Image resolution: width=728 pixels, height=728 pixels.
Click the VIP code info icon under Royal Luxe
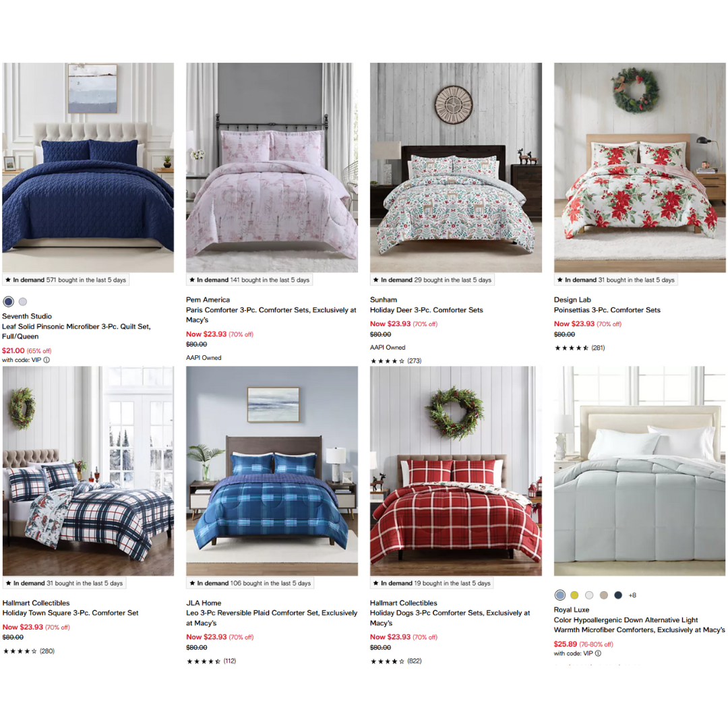coord(598,653)
